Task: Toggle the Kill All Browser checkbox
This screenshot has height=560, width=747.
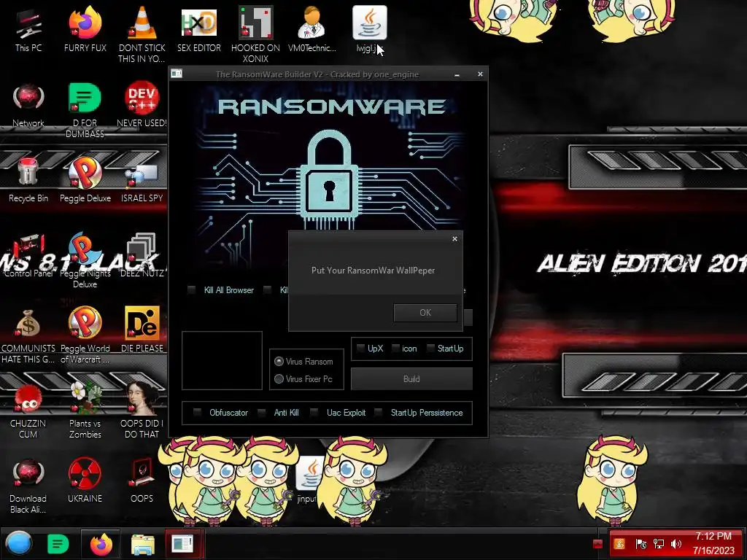Action: (x=192, y=290)
